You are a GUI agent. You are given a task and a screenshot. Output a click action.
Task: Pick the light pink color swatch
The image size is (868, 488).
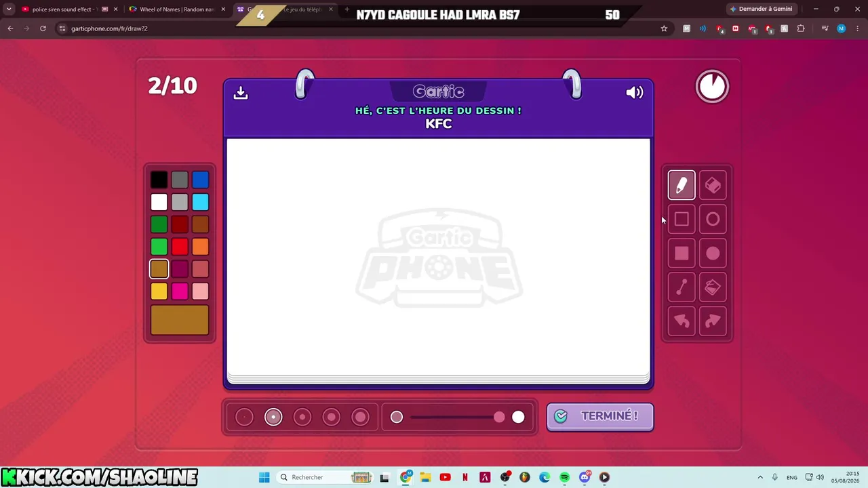coord(200,291)
